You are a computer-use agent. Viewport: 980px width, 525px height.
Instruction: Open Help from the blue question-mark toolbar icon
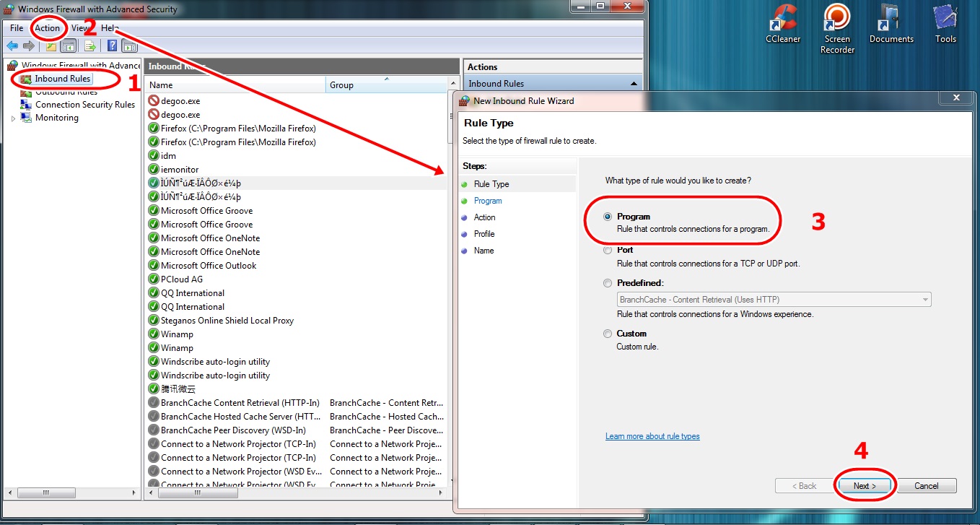tap(113, 46)
